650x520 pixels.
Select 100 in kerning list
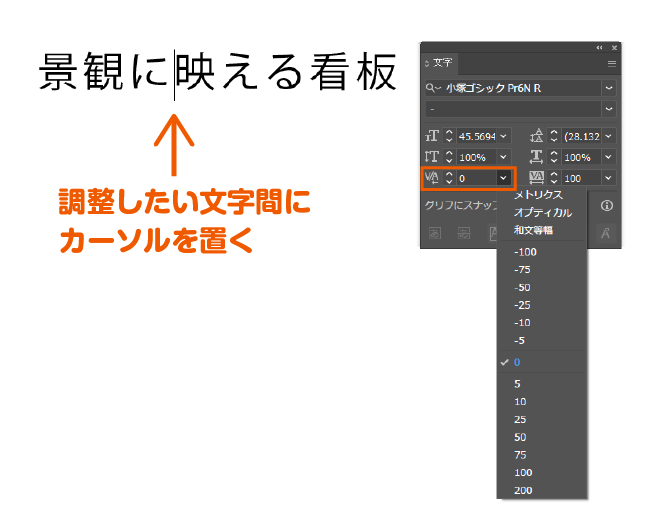click(542, 473)
